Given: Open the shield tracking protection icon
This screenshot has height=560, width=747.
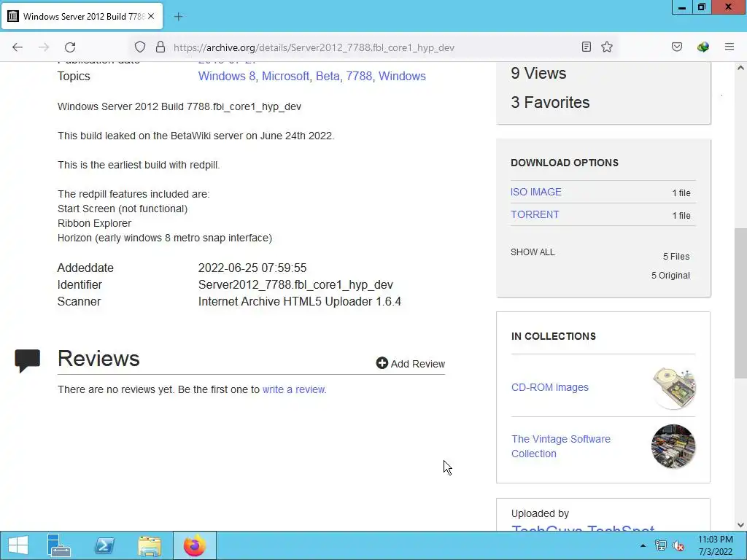Looking at the screenshot, I should click(139, 47).
